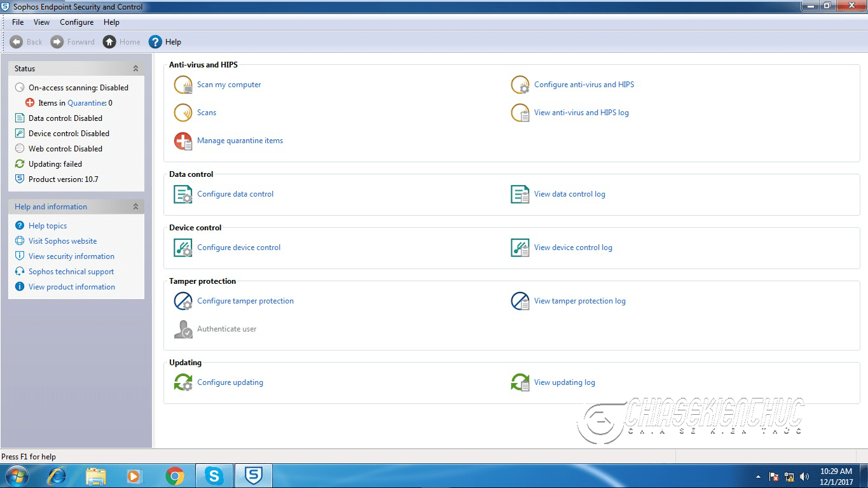Click the Manage quarantine items red-cross icon

[183, 141]
